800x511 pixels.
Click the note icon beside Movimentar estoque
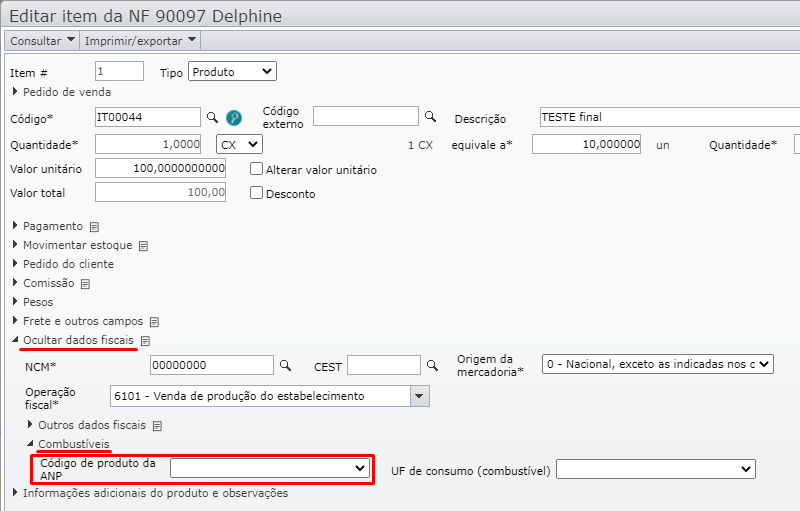pos(143,246)
